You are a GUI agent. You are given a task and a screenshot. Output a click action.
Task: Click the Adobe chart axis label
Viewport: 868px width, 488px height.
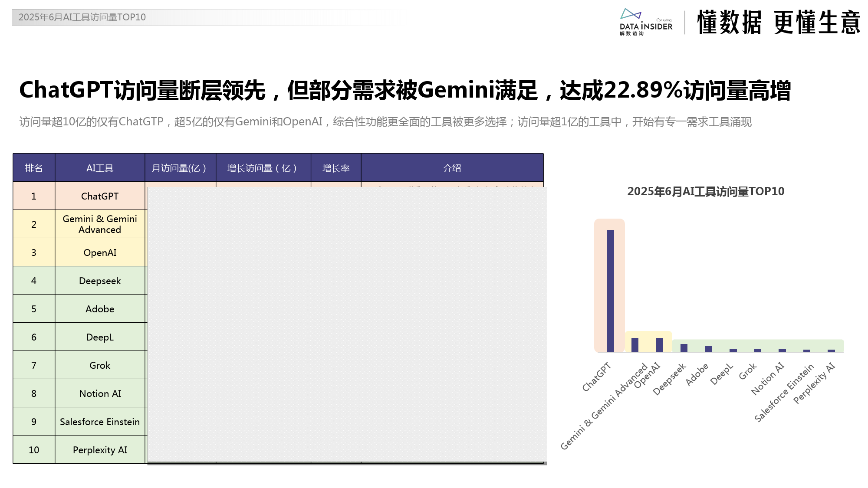click(697, 374)
